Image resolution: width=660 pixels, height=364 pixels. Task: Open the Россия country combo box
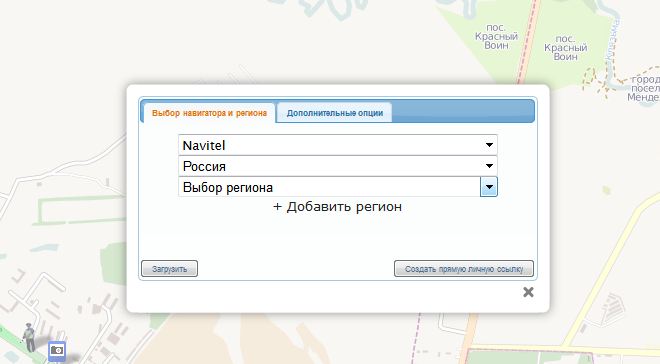338,166
